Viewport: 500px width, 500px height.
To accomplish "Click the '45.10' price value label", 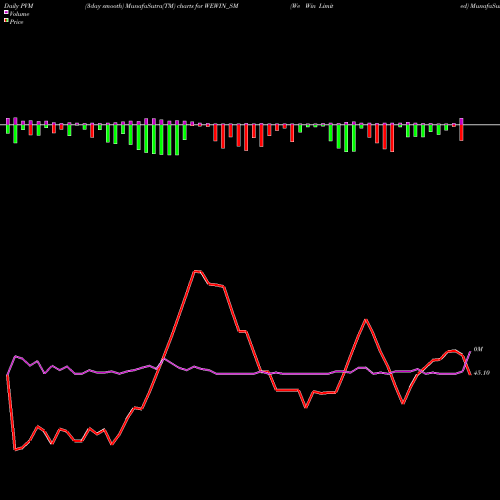I will click(482, 373).
